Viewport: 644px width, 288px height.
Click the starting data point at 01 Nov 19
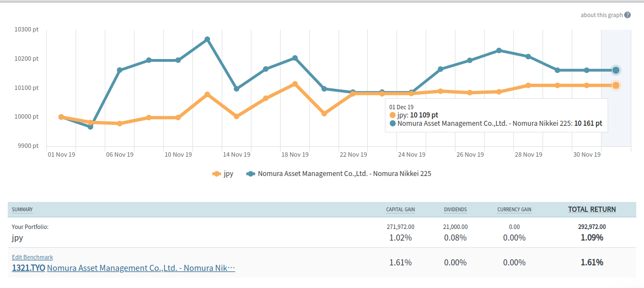tap(61, 117)
